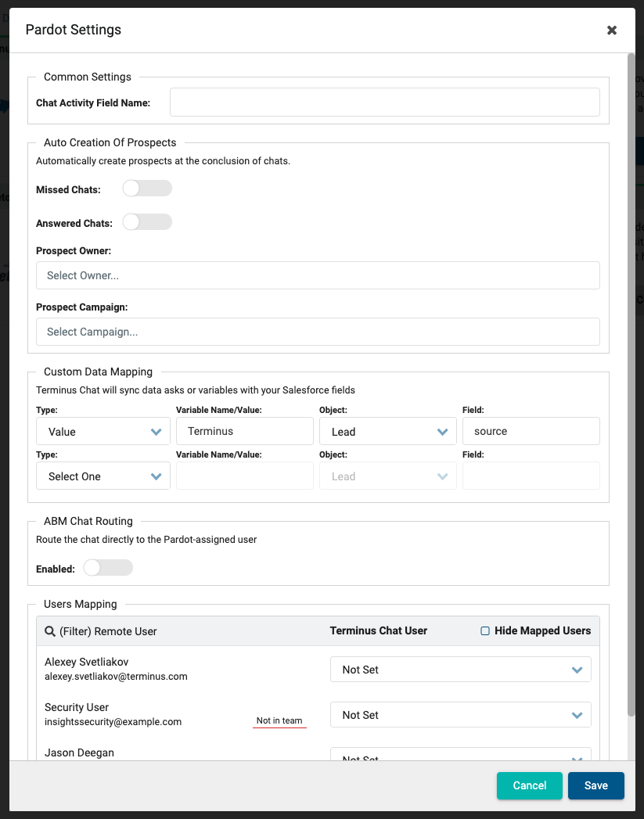Open Terminus Chat User dropdown for Security User

tap(460, 715)
